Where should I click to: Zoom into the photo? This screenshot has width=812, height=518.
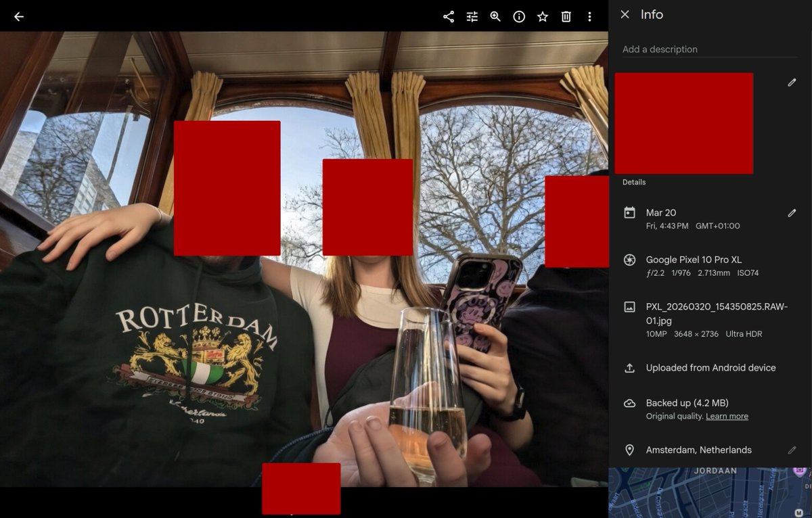495,17
